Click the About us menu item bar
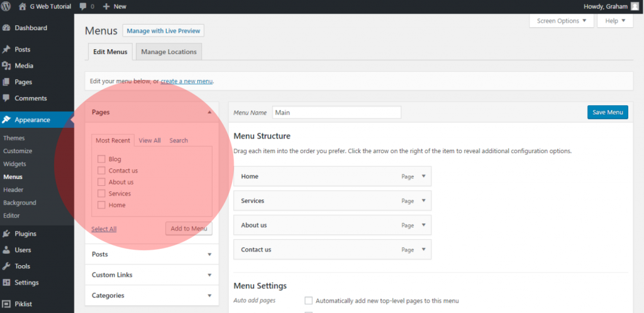This screenshot has width=644, height=313. click(x=332, y=225)
